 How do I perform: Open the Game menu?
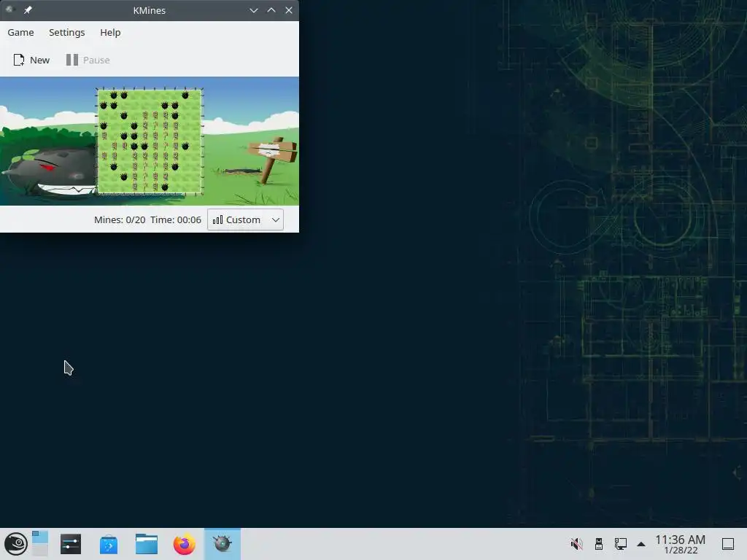click(x=20, y=32)
